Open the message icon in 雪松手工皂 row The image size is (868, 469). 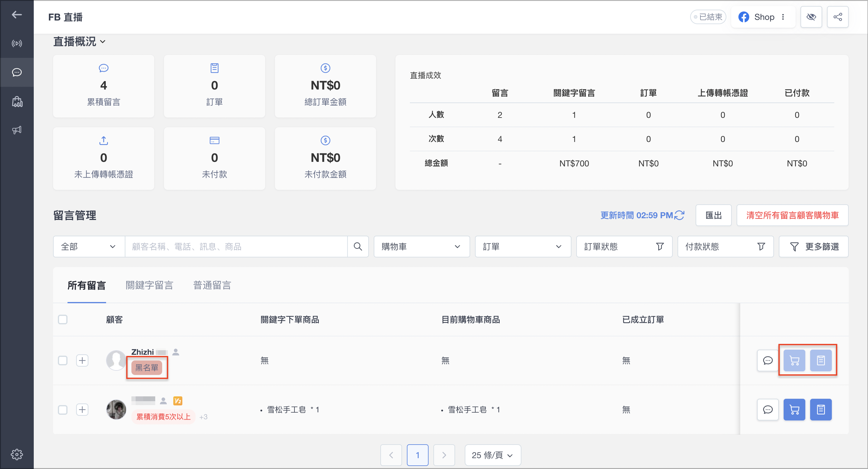point(768,410)
